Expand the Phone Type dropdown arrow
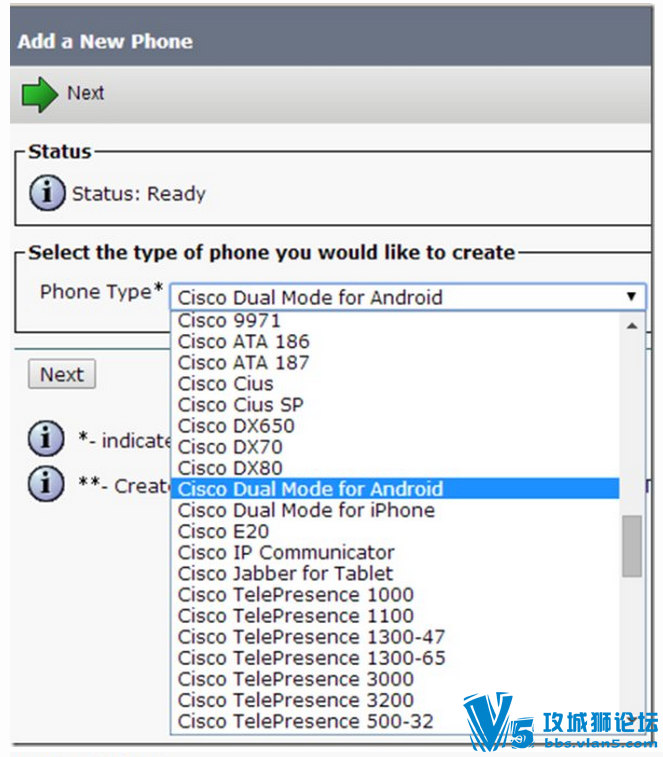The height and width of the screenshot is (757, 663). (x=631, y=296)
